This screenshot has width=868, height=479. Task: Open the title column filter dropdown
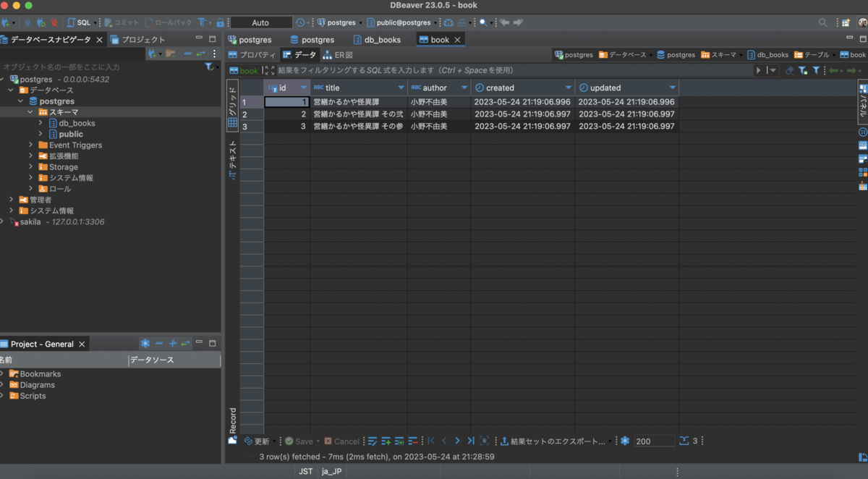click(x=401, y=88)
